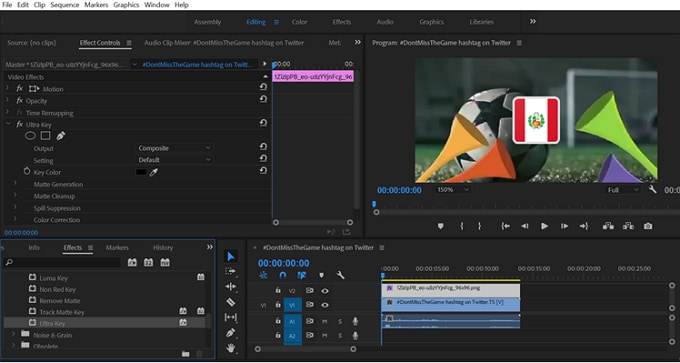Choose the Ultra Key pen mask tool
Screen dimensions: 680x363
61,136
